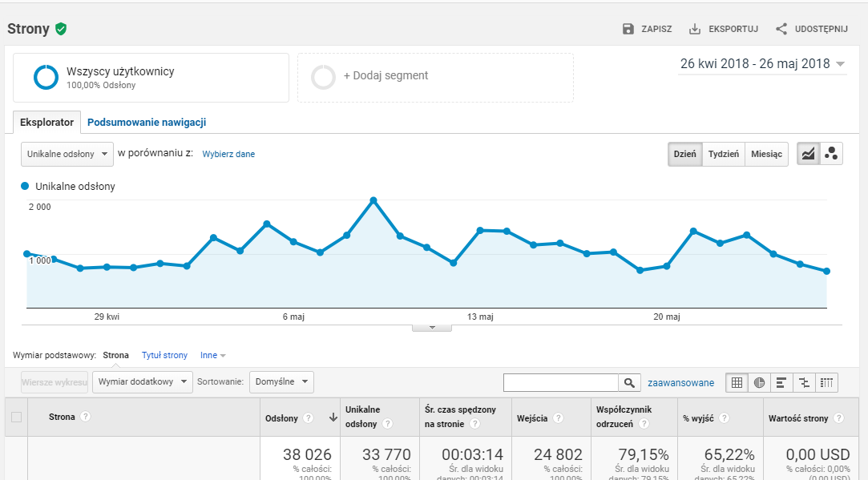Select the data table view icon
Viewport: 868px width, 480px height.
[x=737, y=382]
